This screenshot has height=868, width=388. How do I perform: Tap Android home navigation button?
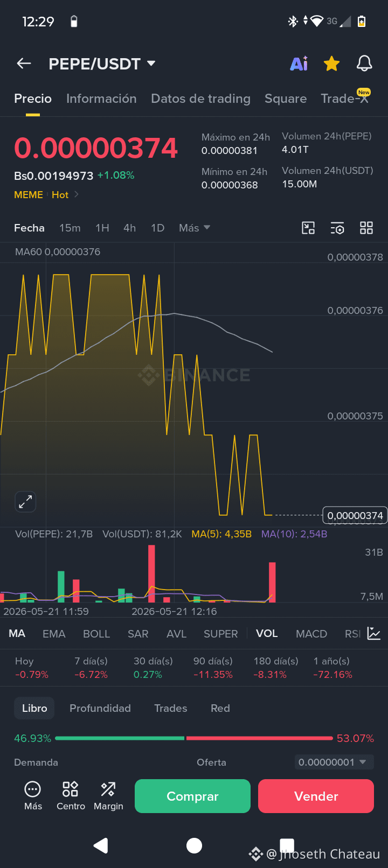coord(194,845)
